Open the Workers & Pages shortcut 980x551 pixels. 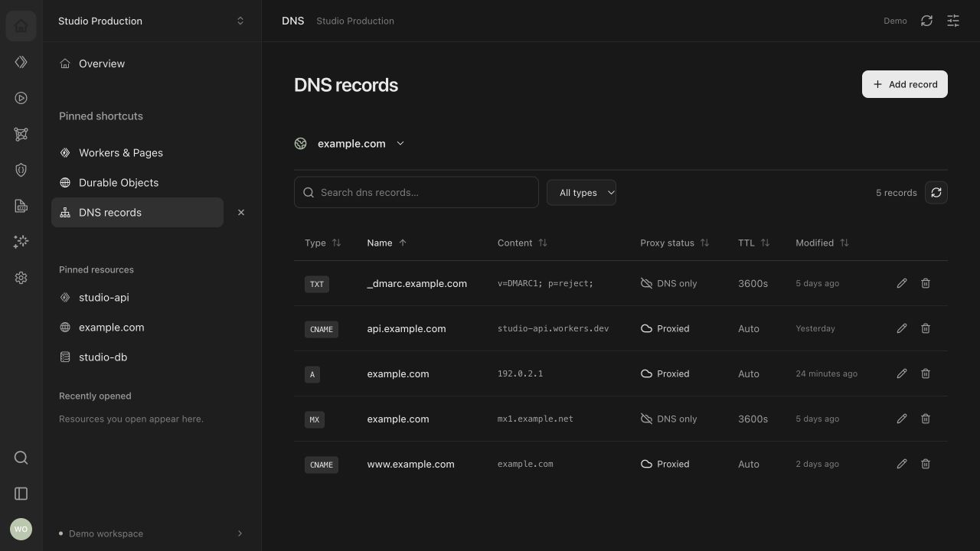tap(138, 153)
